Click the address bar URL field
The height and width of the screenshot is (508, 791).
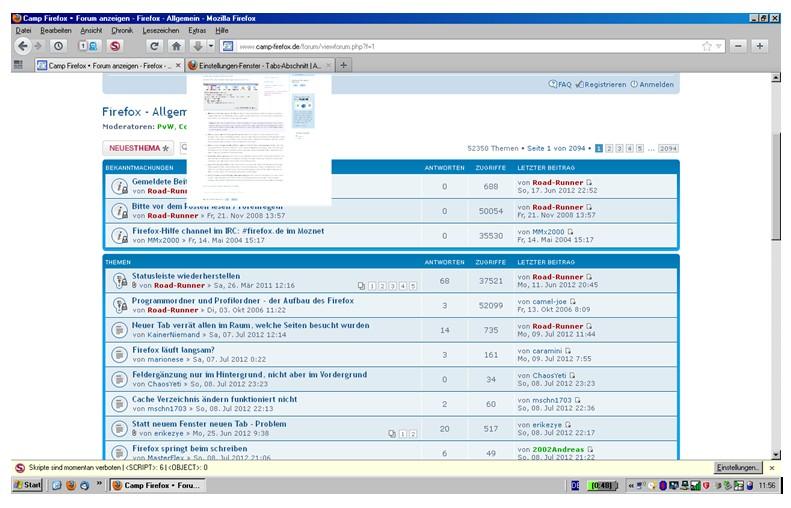tap(467, 46)
